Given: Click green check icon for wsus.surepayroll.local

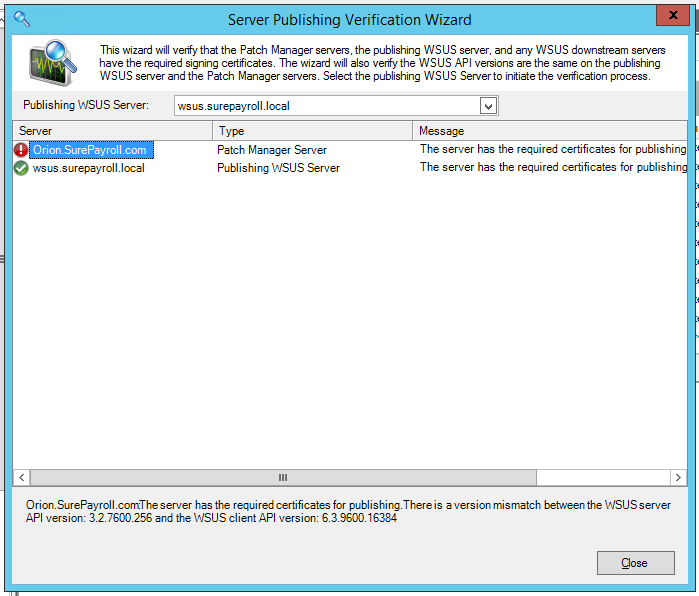Looking at the screenshot, I should [x=21, y=168].
